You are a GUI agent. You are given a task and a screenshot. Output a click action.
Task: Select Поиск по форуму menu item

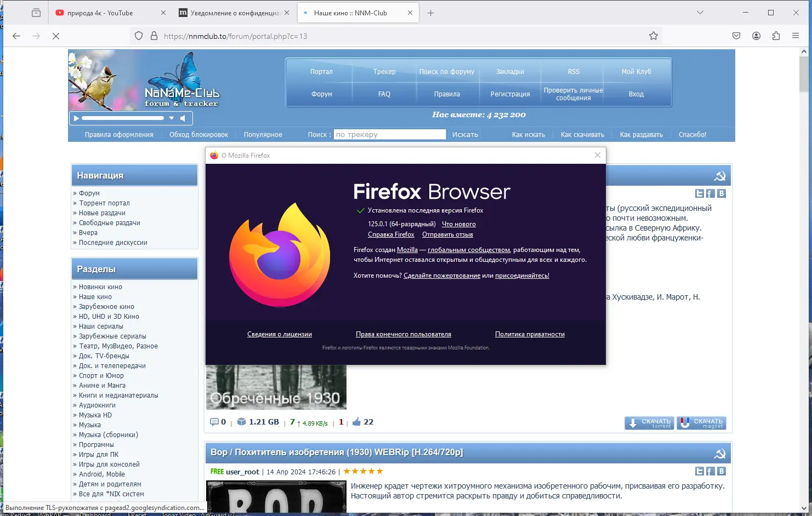pos(447,72)
